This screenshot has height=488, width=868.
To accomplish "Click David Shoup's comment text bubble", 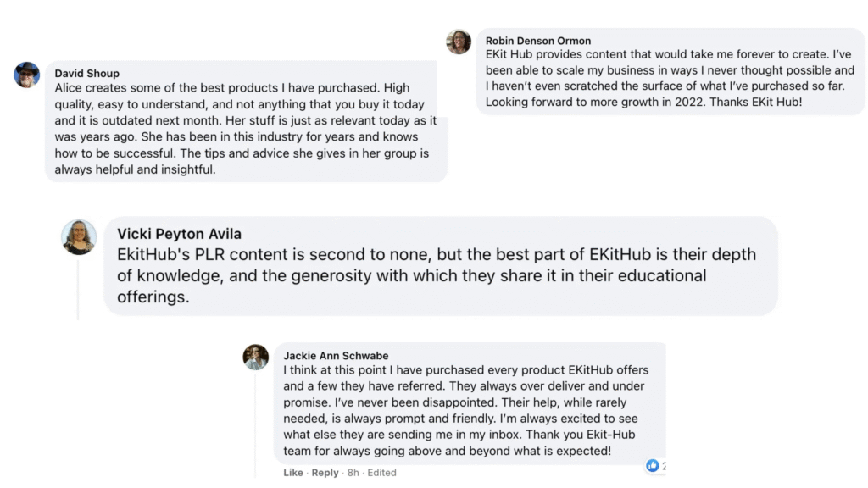I will point(245,129).
